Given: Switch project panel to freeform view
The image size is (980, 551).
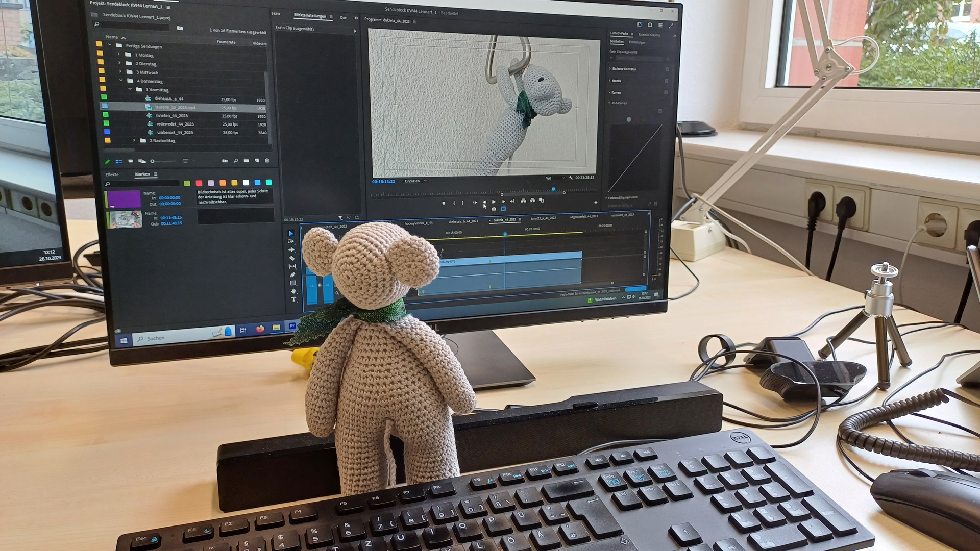Looking at the screenshot, I should pyautogui.click(x=142, y=161).
